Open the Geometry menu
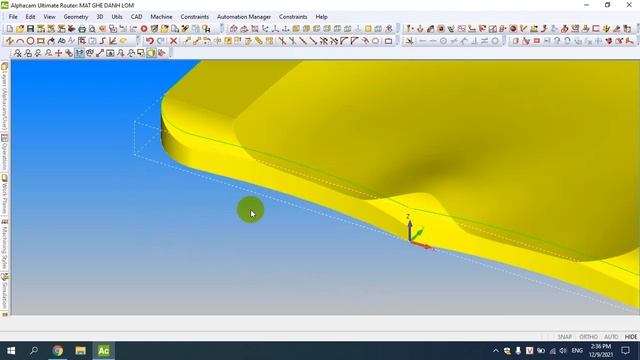The image size is (640, 360). pyautogui.click(x=76, y=17)
